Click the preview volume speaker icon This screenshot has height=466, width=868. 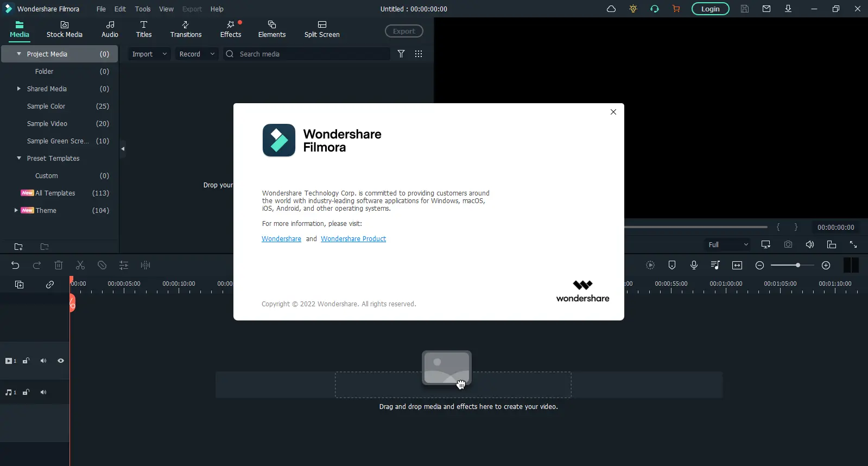click(810, 244)
